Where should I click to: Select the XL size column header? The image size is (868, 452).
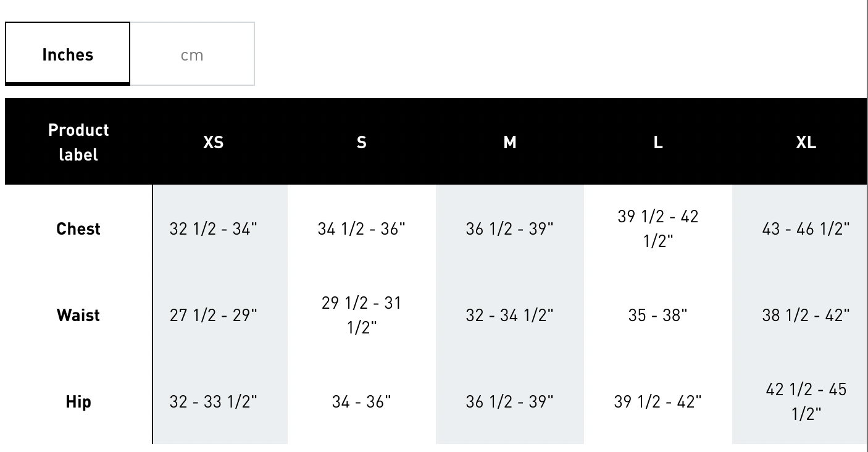pyautogui.click(x=806, y=142)
